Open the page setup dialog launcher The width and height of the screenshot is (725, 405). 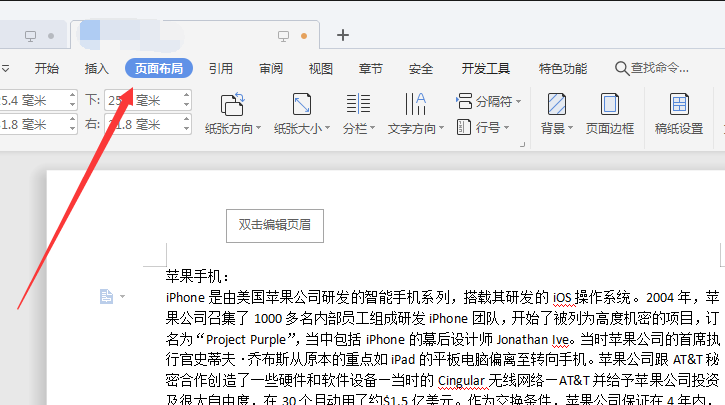pos(522,146)
